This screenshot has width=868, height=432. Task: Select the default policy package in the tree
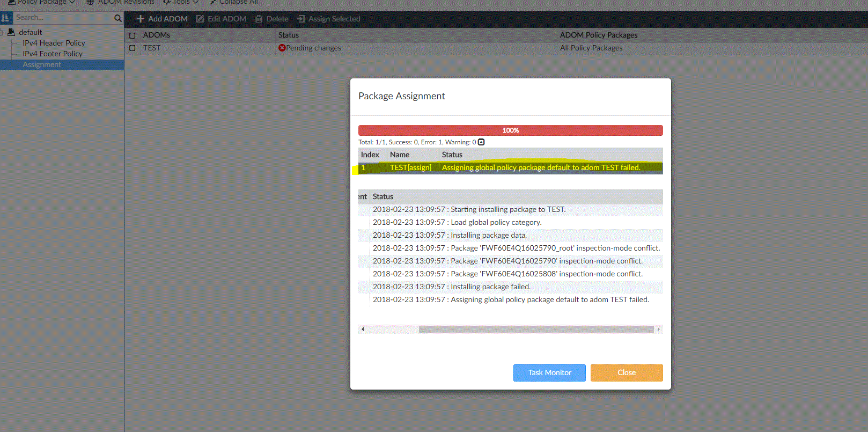30,32
